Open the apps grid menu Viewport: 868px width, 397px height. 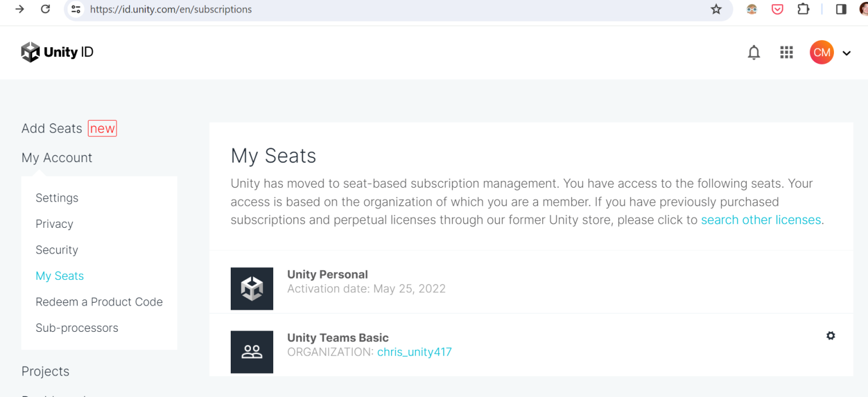coord(786,53)
